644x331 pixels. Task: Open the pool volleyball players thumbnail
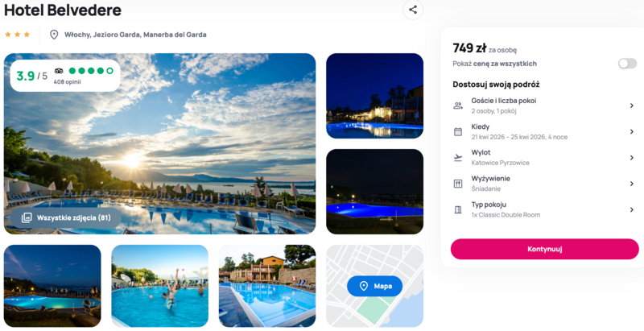[159, 286]
